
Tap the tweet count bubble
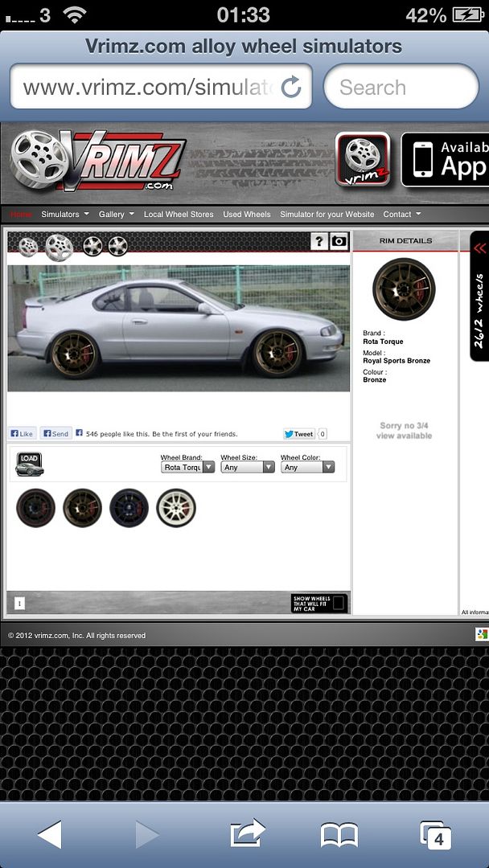click(x=323, y=434)
